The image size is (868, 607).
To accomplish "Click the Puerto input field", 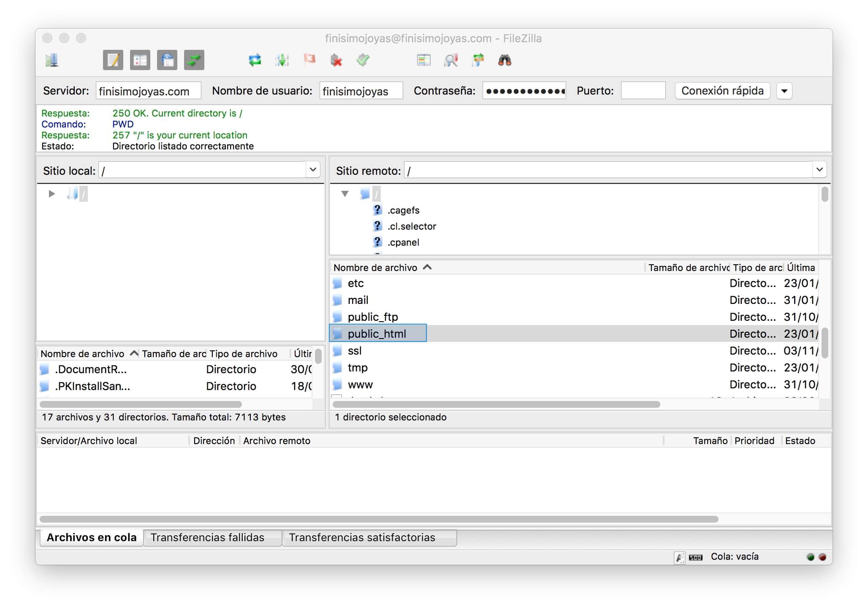I will click(x=643, y=91).
